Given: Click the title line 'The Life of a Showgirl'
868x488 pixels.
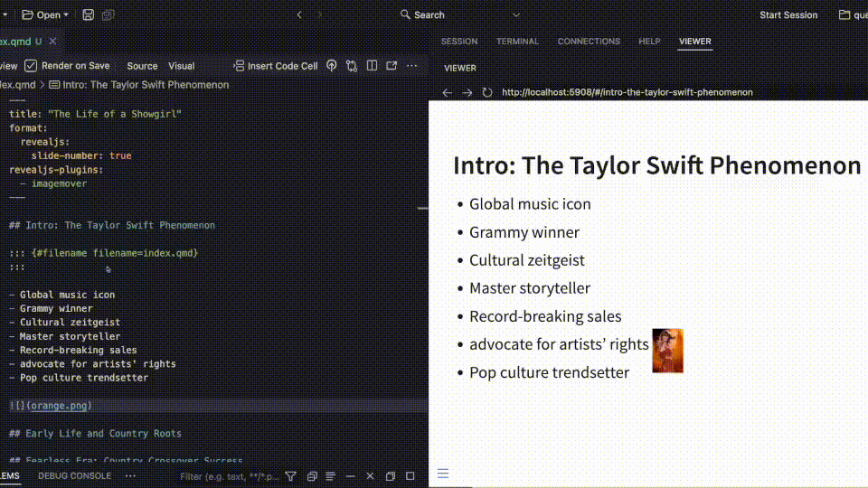Looking at the screenshot, I should click(x=95, y=114).
